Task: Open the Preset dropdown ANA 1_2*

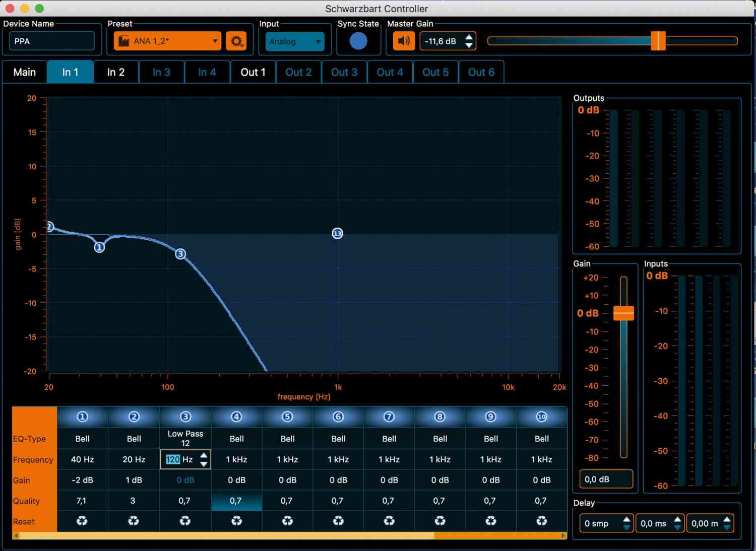Action: pyautogui.click(x=167, y=41)
